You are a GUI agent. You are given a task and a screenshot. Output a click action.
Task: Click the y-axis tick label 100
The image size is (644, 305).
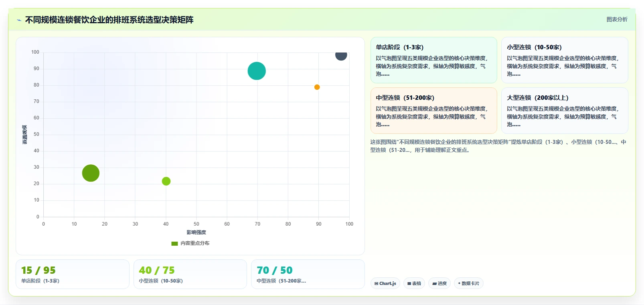(35, 52)
